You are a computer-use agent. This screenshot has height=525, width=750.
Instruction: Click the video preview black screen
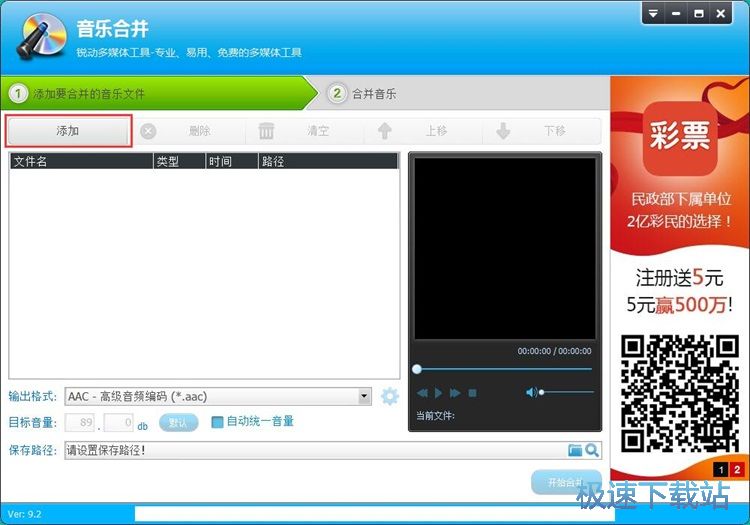click(x=505, y=248)
